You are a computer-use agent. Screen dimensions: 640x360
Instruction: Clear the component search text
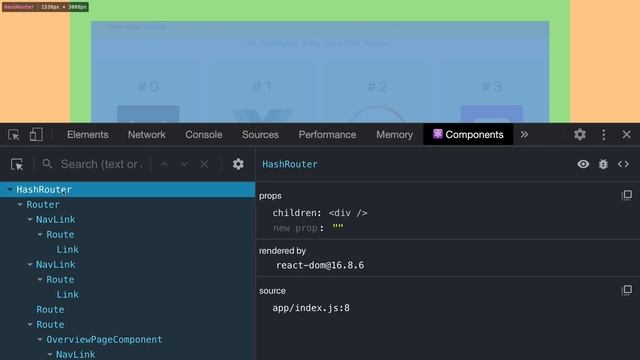coord(204,164)
